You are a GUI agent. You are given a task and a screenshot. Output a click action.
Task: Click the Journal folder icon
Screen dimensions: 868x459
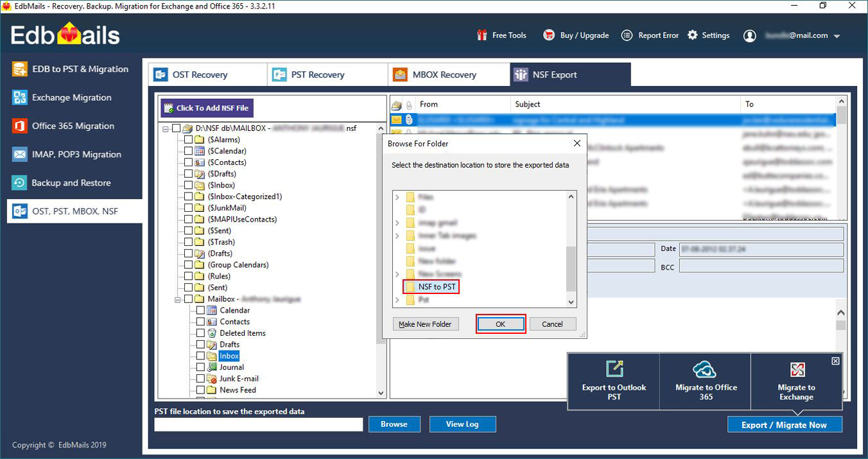212,367
